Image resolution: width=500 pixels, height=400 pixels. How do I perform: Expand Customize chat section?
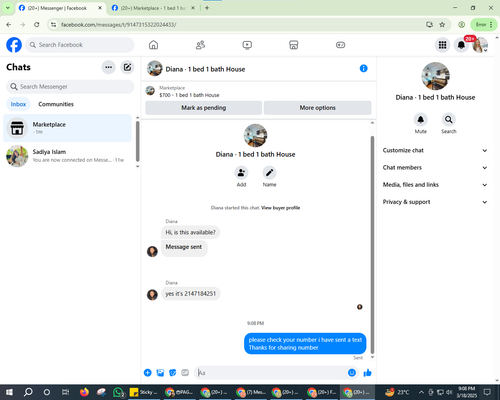pos(435,150)
